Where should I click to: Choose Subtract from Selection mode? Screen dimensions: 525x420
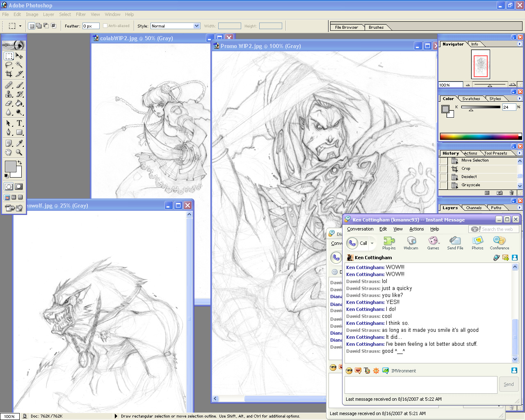pos(46,26)
